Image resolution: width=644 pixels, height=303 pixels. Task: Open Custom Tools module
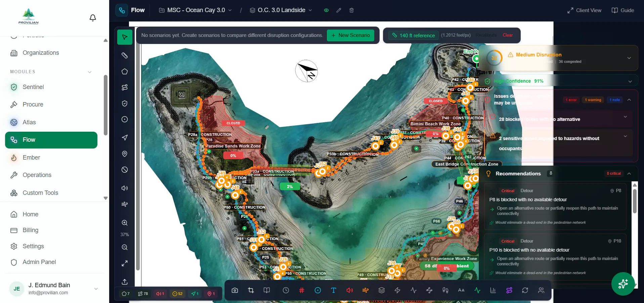pyautogui.click(x=51, y=193)
